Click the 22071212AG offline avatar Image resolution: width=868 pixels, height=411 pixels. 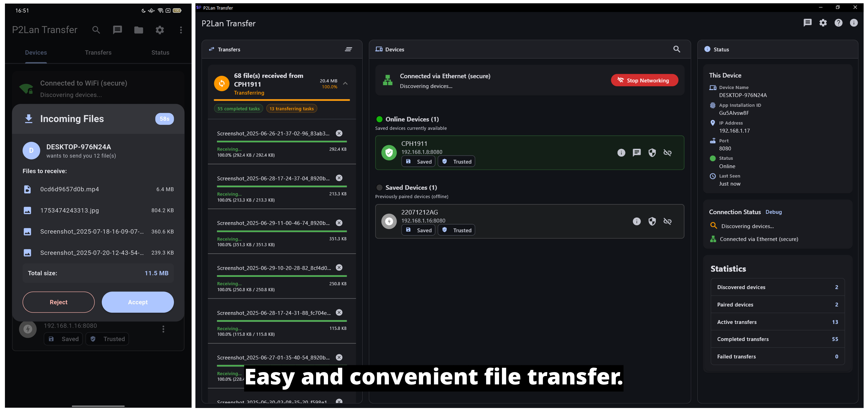point(389,221)
